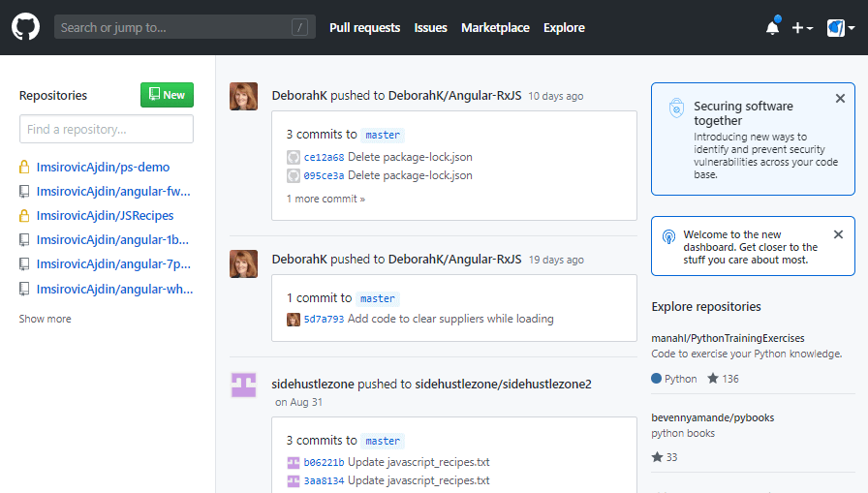The height and width of the screenshot is (493, 868).
Task: Dismiss the Welcome to the new dashboard notice
Action: tap(838, 234)
